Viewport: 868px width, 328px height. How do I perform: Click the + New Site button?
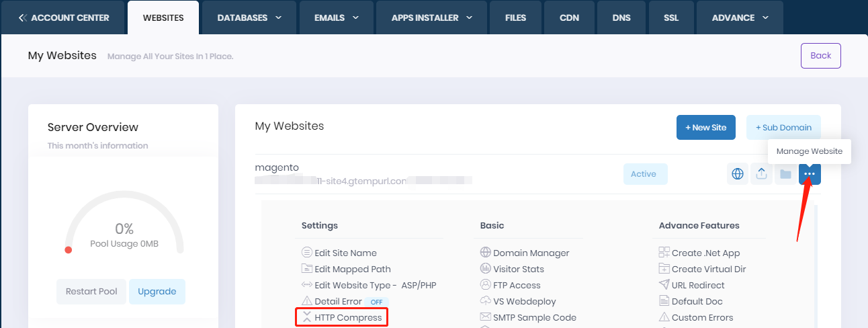pos(705,128)
